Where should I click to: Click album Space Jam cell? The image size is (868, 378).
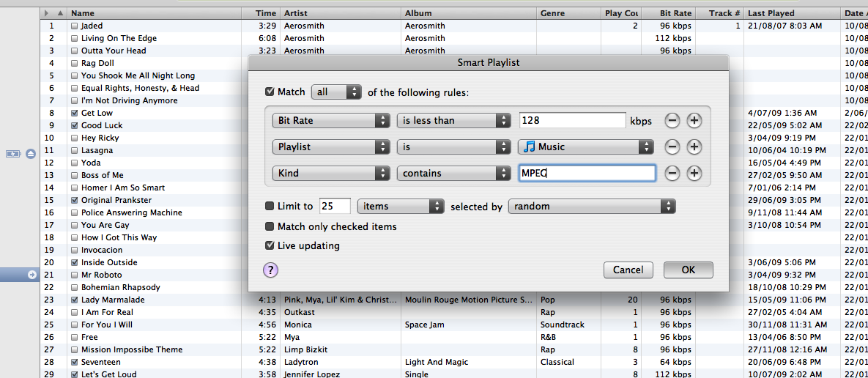(x=423, y=325)
